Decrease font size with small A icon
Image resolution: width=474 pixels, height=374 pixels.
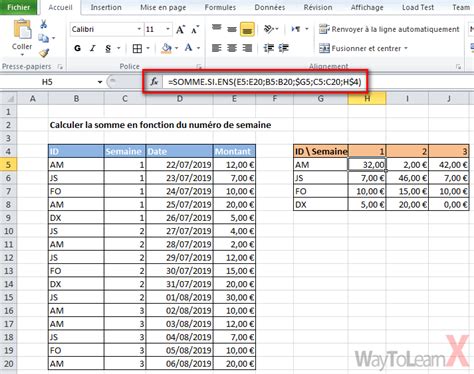point(195,29)
